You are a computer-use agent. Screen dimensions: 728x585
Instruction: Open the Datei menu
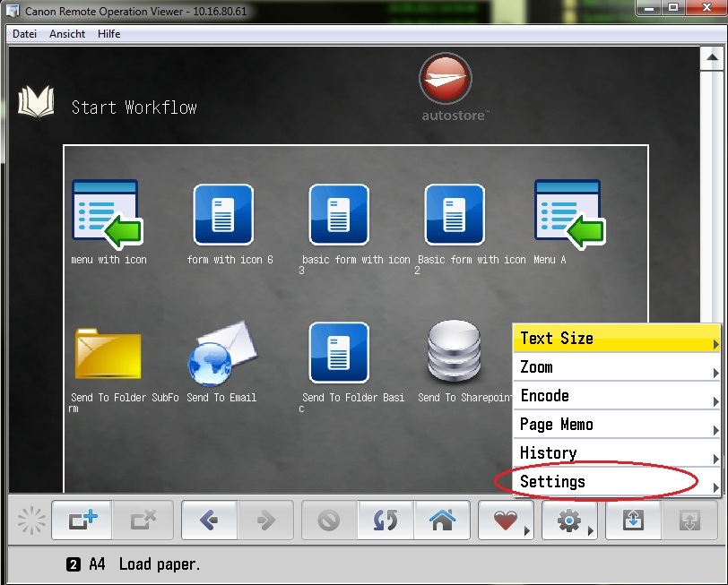point(24,34)
